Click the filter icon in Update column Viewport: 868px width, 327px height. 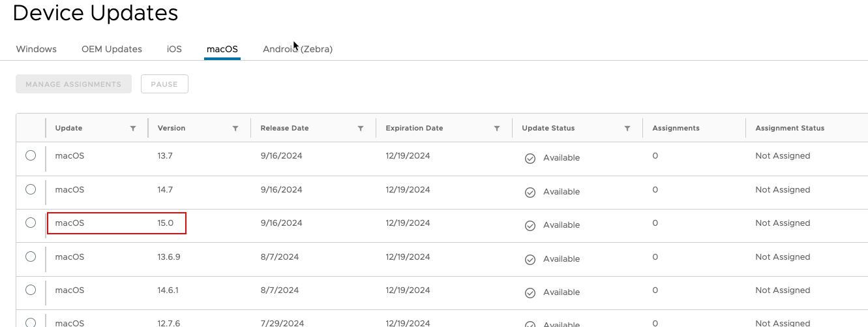pyautogui.click(x=133, y=129)
